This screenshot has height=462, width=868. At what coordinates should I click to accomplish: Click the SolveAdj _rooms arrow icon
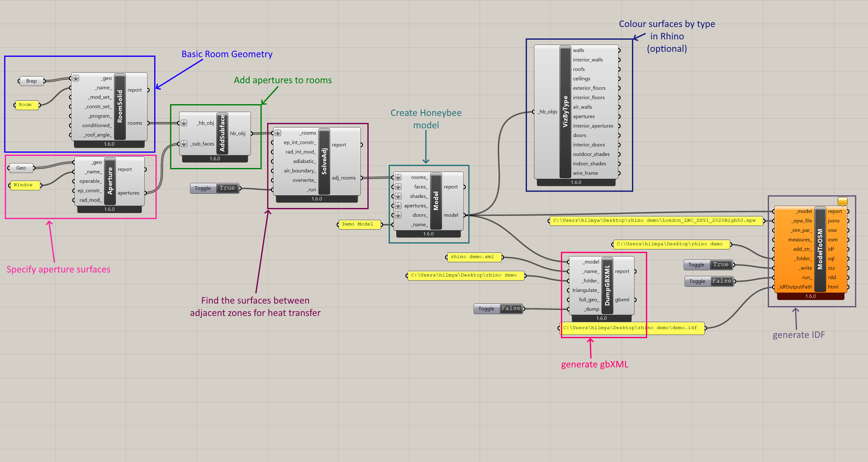pyautogui.click(x=278, y=133)
